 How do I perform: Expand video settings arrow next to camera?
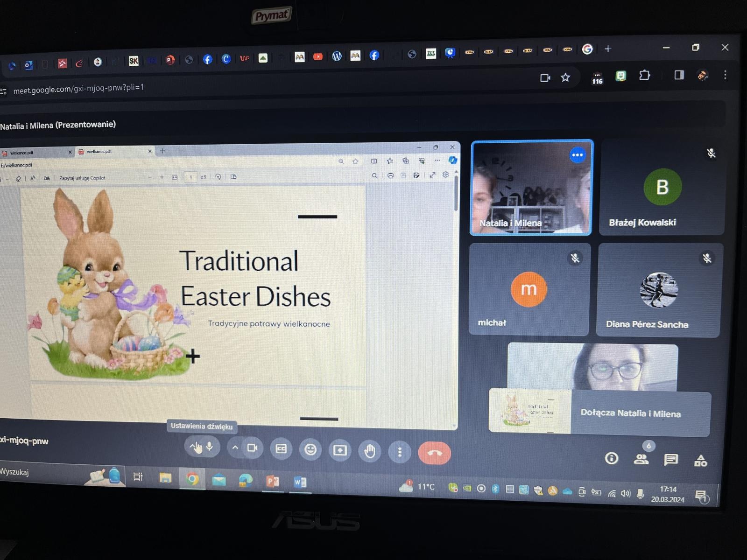[235, 448]
